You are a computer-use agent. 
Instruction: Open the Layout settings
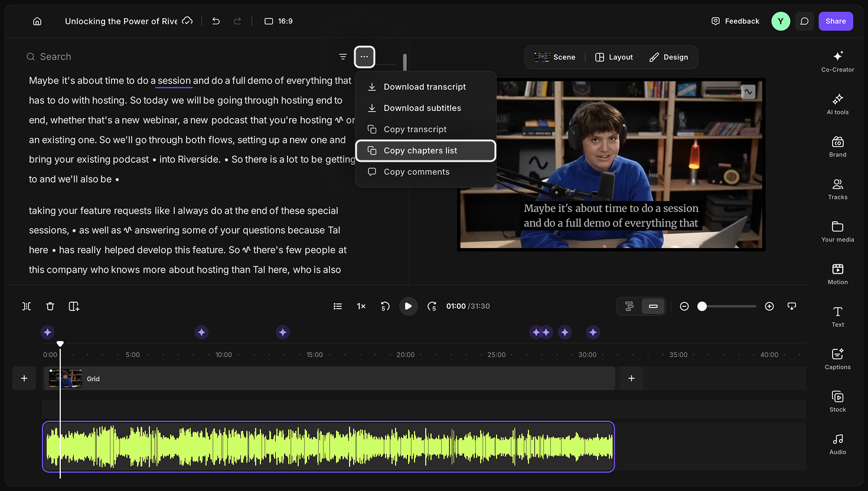(614, 57)
